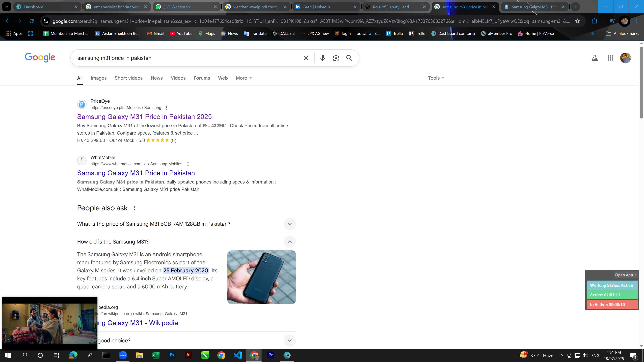Open Photoshop from the taskbar
644x362 pixels.
(x=172, y=355)
